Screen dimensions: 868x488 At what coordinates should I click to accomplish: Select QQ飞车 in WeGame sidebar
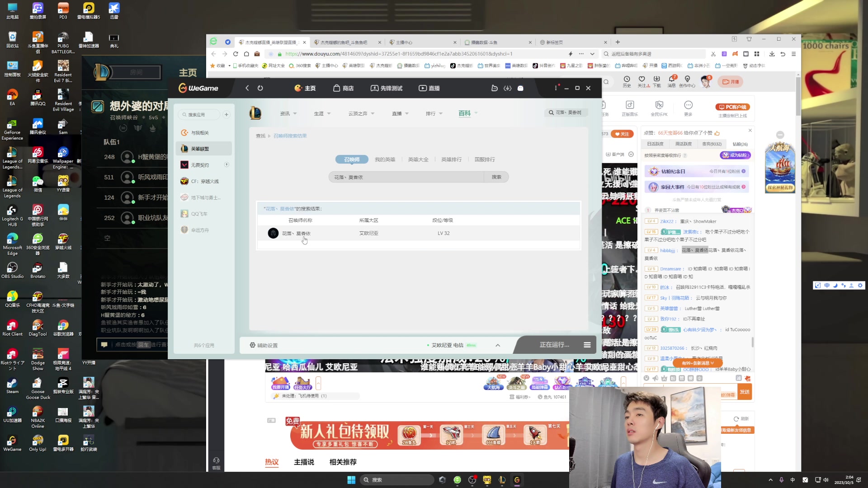(x=204, y=214)
